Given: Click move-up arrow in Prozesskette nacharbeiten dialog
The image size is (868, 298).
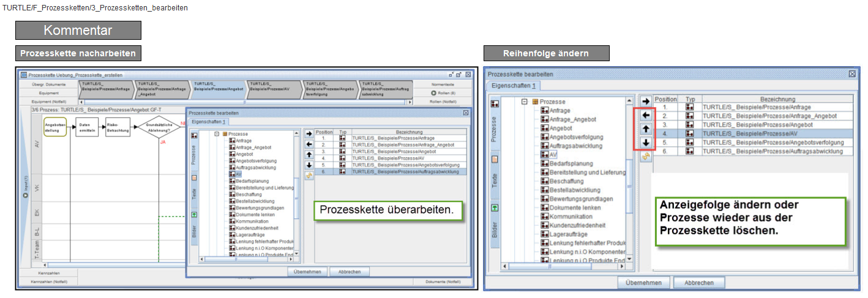Looking at the screenshot, I should [x=309, y=154].
